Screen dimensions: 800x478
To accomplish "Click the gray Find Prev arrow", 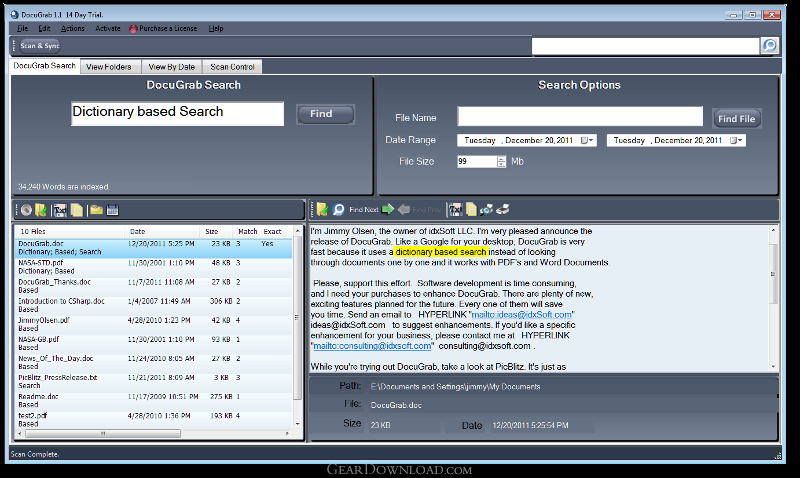I will [x=404, y=209].
